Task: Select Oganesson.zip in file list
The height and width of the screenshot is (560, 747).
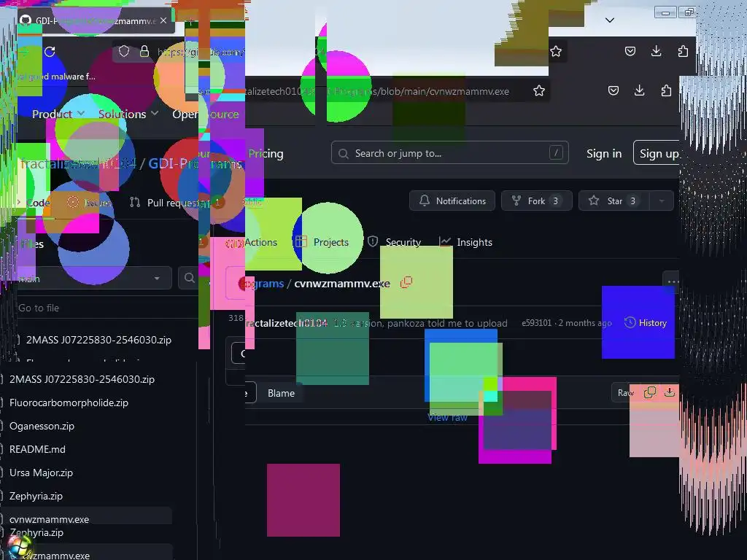Action: (x=42, y=426)
